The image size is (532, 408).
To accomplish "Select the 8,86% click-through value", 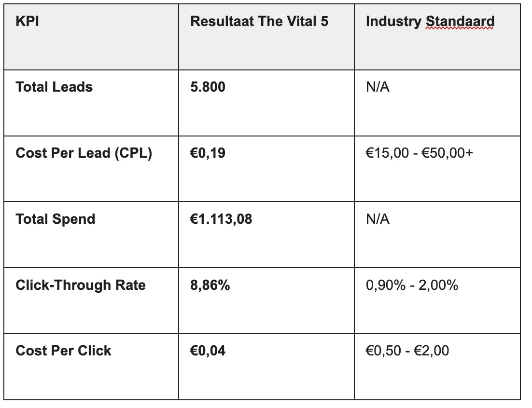I will 210,286.
